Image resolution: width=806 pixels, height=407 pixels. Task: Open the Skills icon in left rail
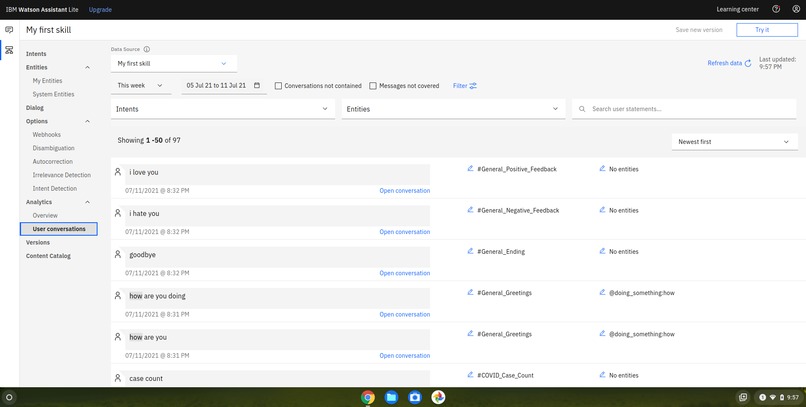click(9, 50)
